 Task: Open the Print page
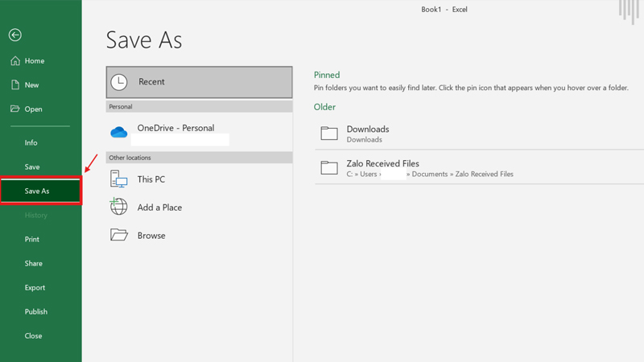point(32,240)
